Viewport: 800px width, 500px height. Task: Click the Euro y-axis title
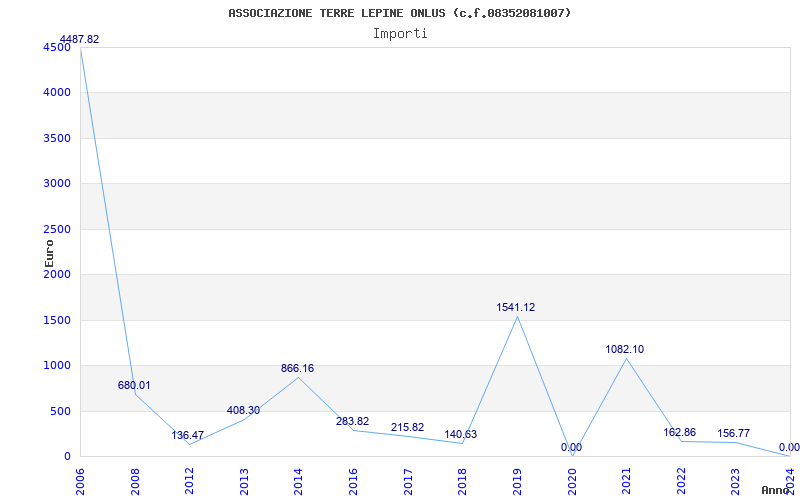[x=49, y=254]
